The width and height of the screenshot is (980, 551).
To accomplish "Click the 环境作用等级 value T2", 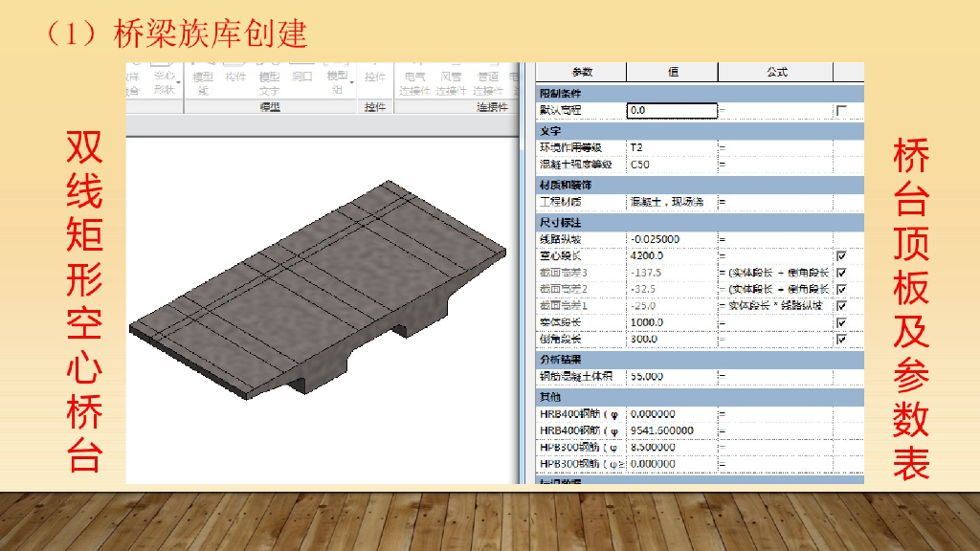I will click(x=670, y=147).
